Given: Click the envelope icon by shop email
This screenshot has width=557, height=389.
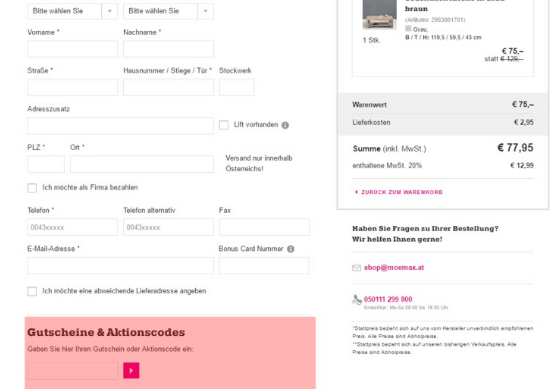Looking at the screenshot, I should tap(357, 268).
